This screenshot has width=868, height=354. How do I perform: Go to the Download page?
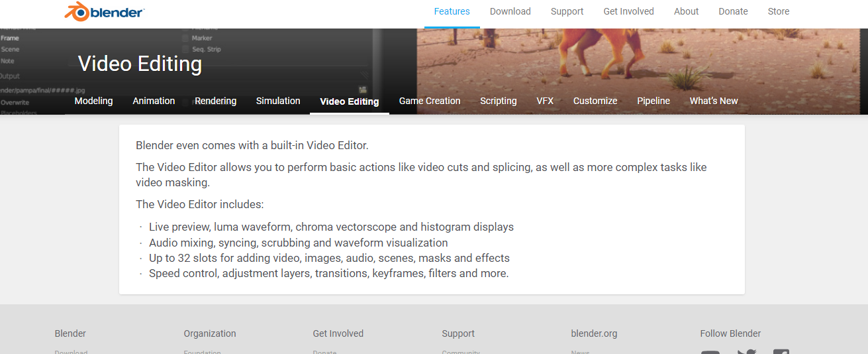pyautogui.click(x=510, y=11)
